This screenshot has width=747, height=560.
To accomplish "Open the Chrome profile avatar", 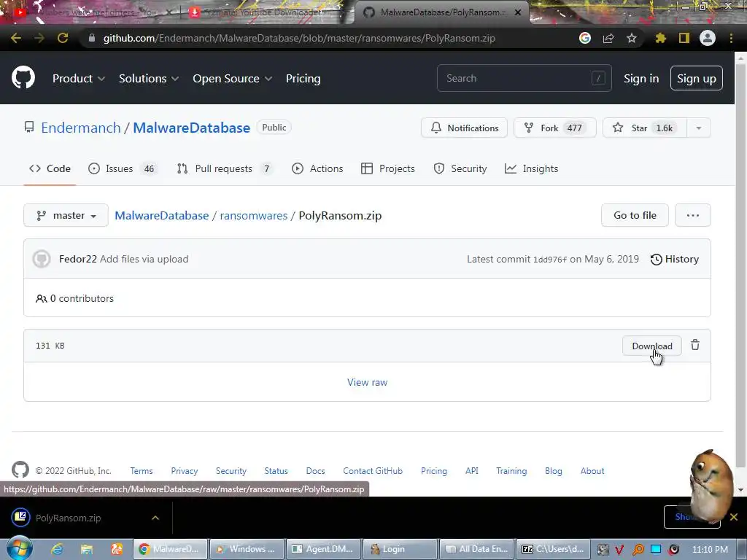I will tap(708, 38).
